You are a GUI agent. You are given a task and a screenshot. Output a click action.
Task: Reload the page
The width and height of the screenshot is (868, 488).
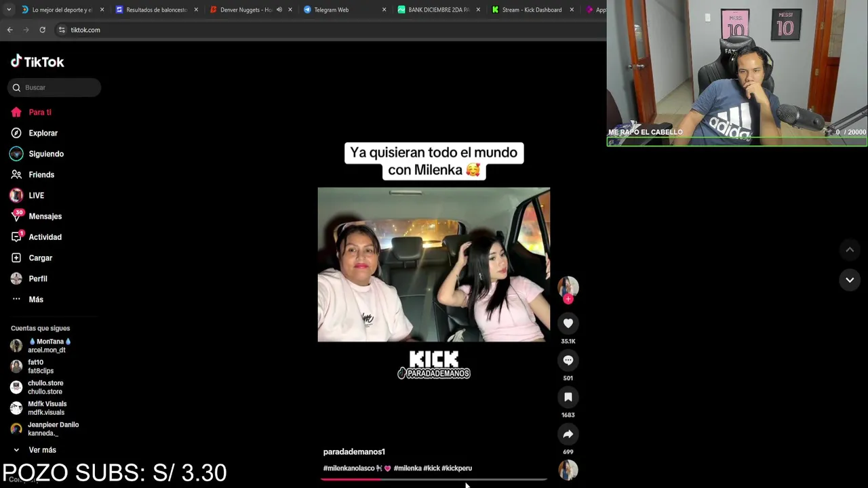(42, 30)
